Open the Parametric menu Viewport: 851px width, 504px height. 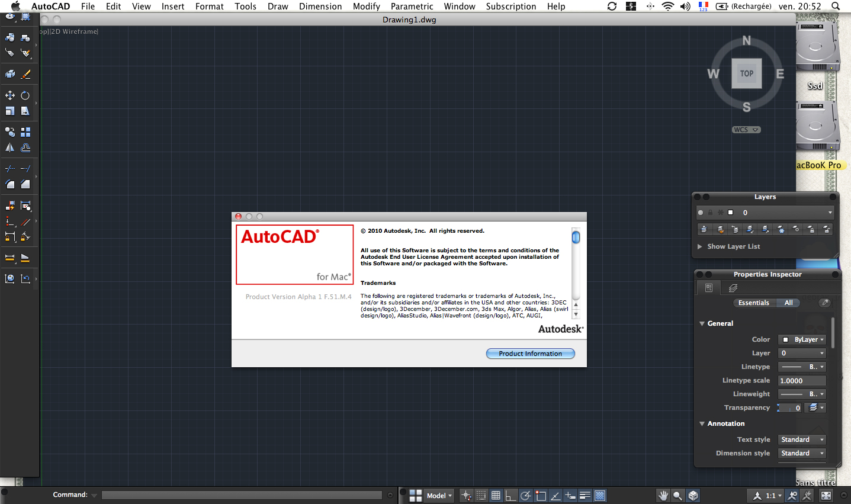(x=412, y=7)
